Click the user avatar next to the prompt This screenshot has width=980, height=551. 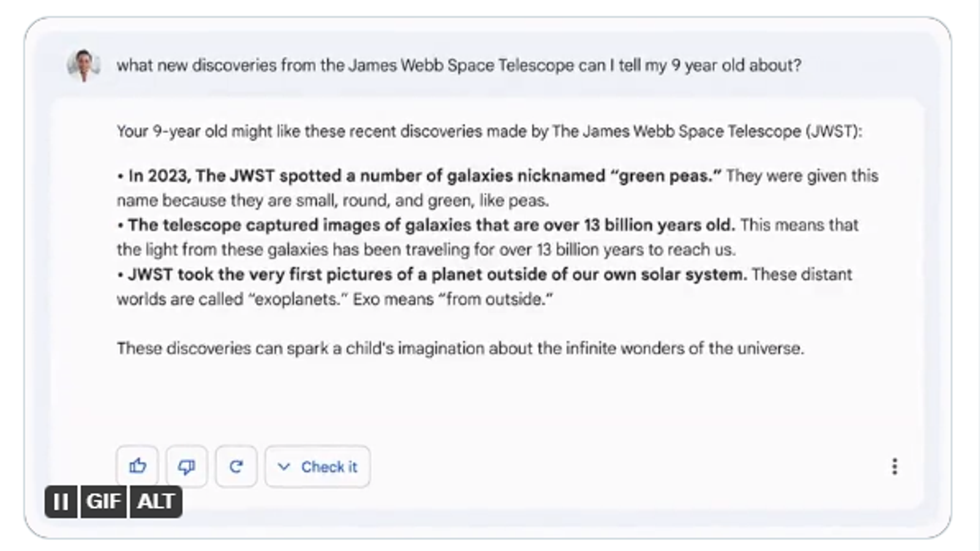83,66
